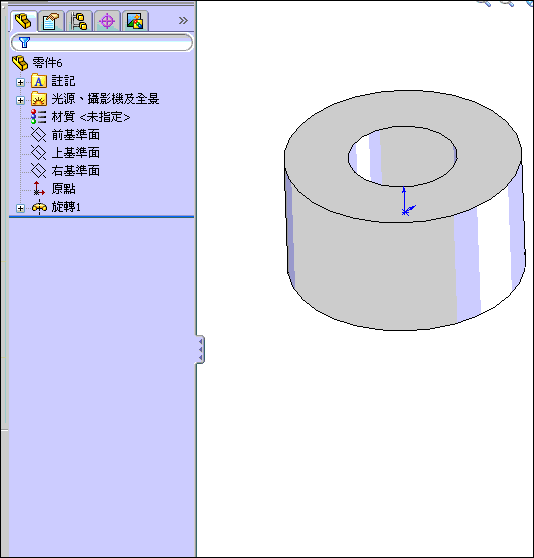Show more manager tabs via double chevron

(x=183, y=21)
